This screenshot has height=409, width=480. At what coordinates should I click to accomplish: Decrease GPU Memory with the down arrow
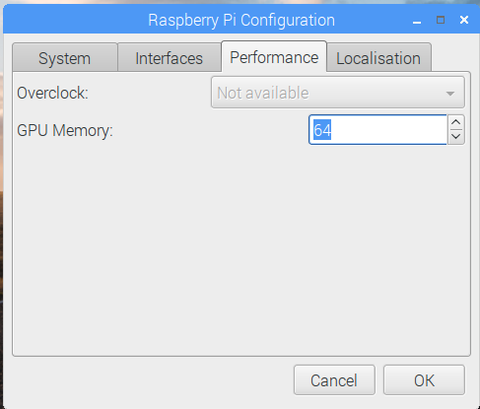point(456,137)
